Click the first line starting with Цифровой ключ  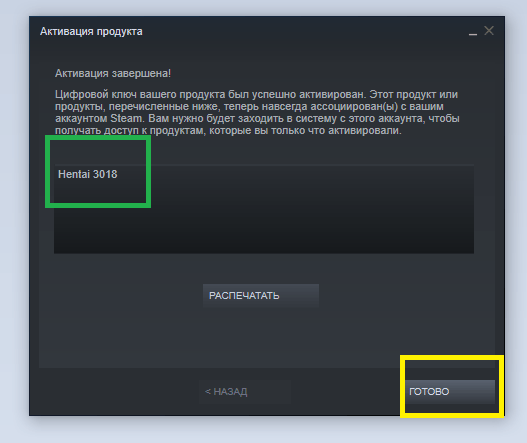click(x=256, y=94)
